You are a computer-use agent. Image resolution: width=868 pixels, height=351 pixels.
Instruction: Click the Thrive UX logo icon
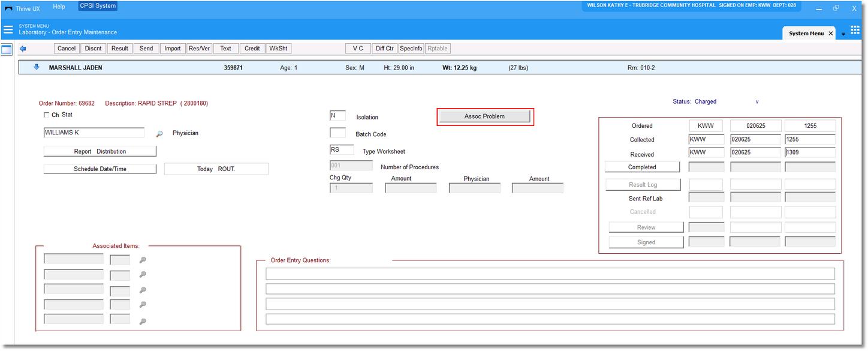pos(8,9)
